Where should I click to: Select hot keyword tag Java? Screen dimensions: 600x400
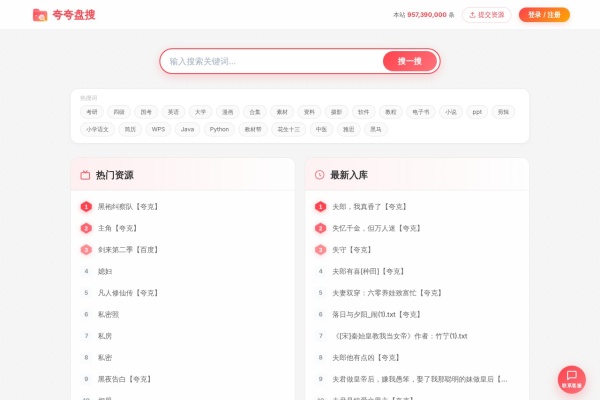[x=188, y=129]
